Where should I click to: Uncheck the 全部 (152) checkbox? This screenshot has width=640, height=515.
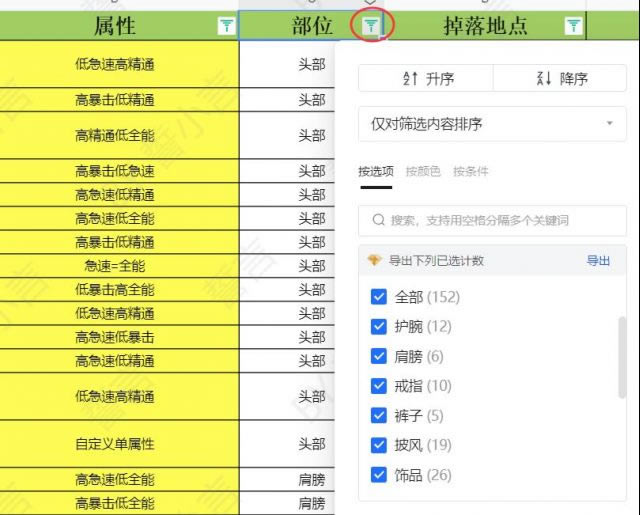[x=379, y=297]
